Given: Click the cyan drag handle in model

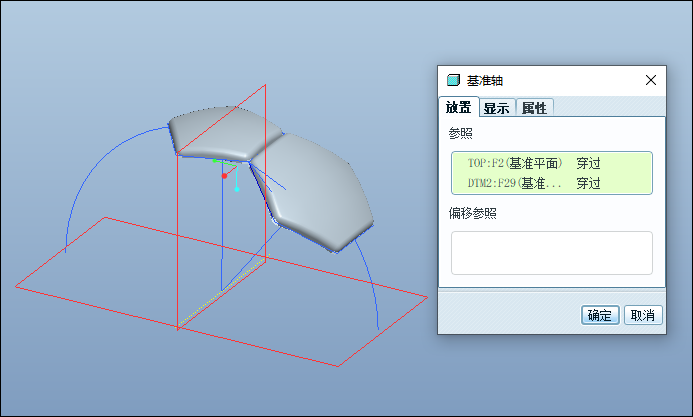Looking at the screenshot, I should [237, 189].
